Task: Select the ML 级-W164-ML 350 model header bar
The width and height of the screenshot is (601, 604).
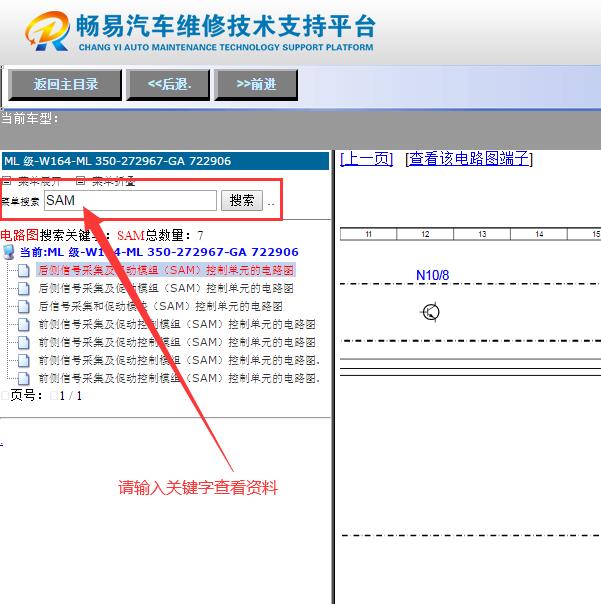Action: pos(166,161)
